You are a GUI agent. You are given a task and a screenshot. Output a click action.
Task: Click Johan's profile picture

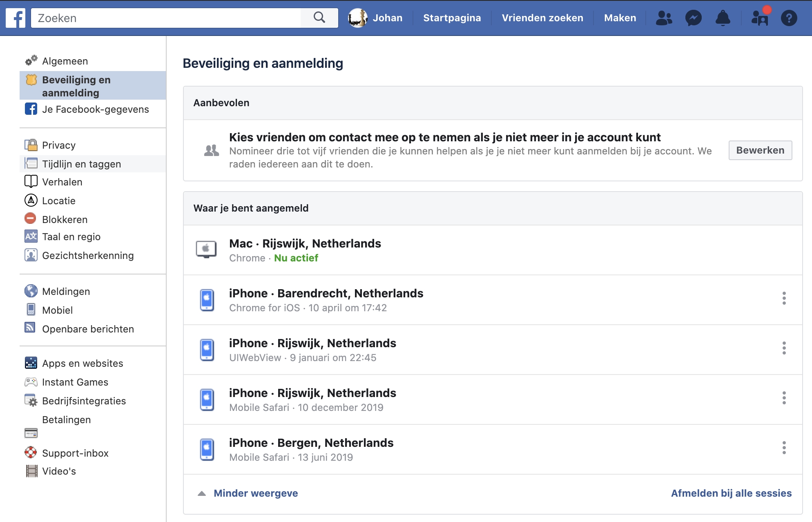pyautogui.click(x=358, y=18)
